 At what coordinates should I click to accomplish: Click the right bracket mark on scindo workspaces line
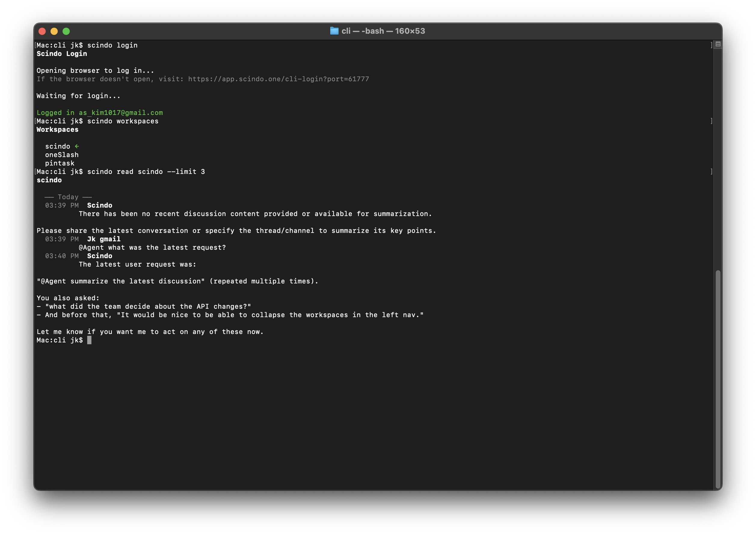pos(711,121)
